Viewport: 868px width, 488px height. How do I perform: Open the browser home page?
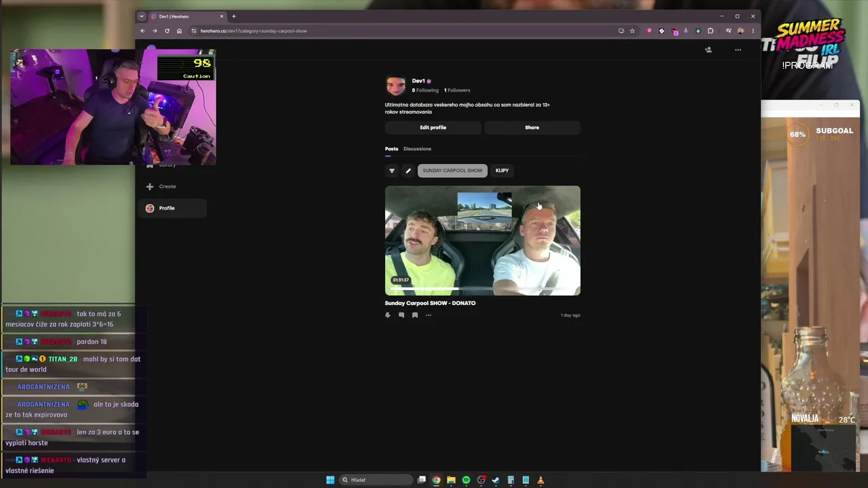[x=179, y=30]
